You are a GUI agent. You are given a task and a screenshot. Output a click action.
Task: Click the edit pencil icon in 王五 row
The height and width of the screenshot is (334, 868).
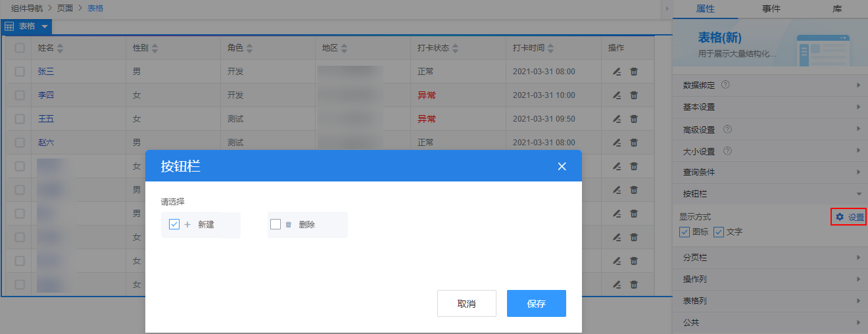(x=617, y=119)
